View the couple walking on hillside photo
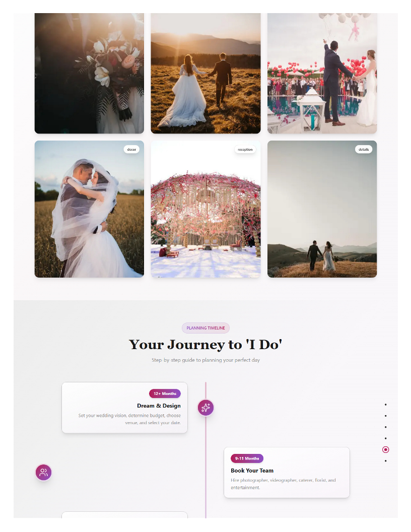This screenshot has height=532, width=411. [x=322, y=209]
